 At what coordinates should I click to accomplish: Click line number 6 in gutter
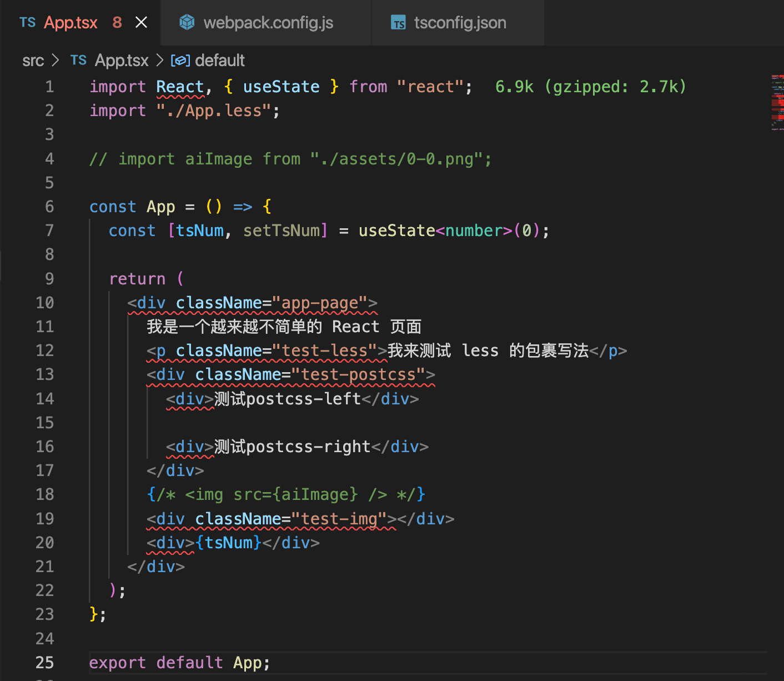point(49,207)
